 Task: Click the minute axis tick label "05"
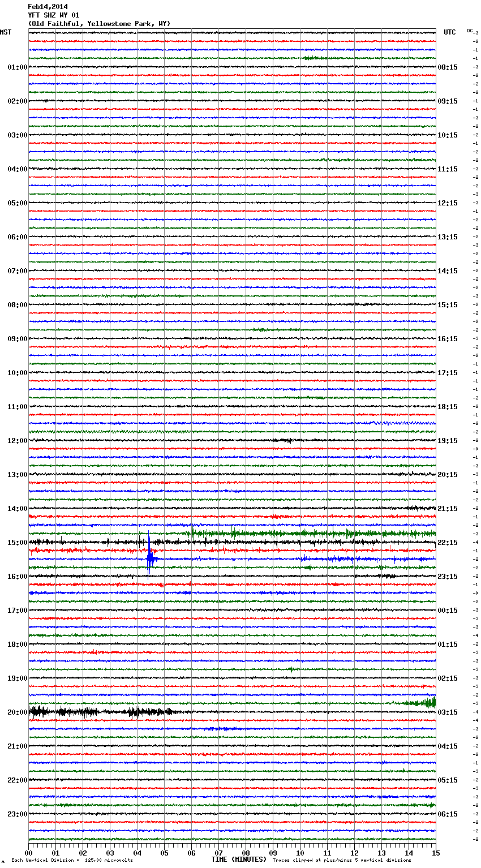164,853
